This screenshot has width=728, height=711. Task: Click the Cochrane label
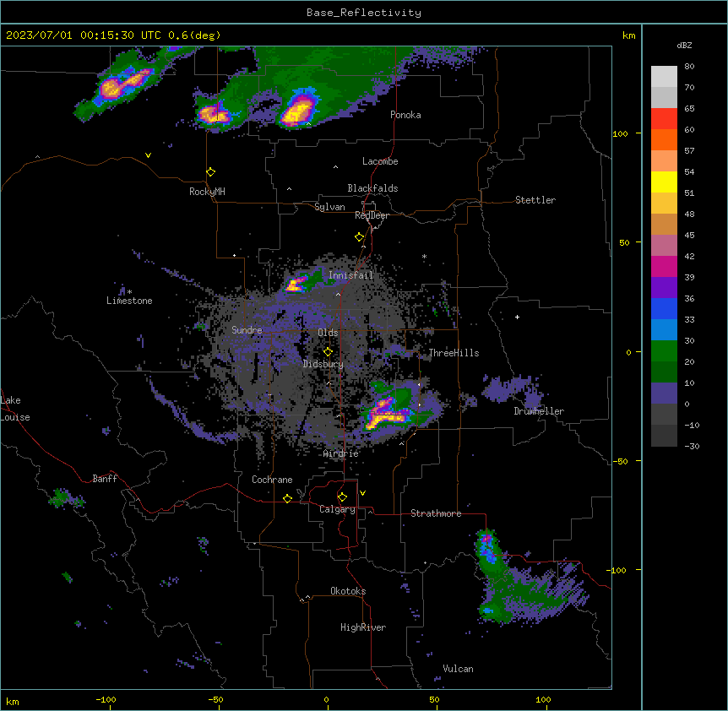(x=272, y=480)
